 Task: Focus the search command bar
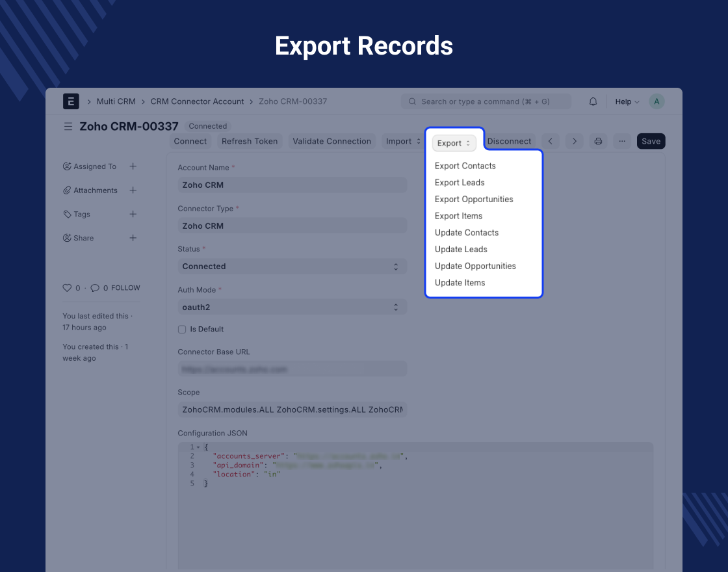(x=486, y=101)
